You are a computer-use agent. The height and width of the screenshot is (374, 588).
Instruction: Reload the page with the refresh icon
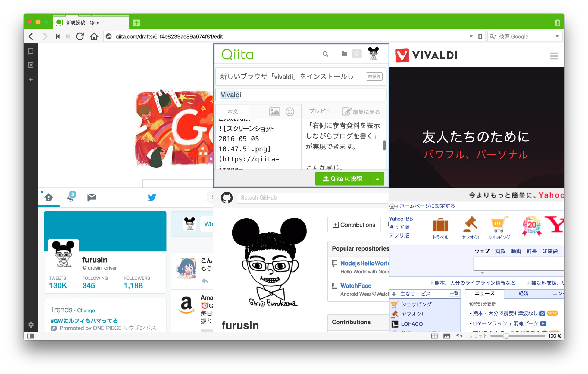[x=80, y=36]
